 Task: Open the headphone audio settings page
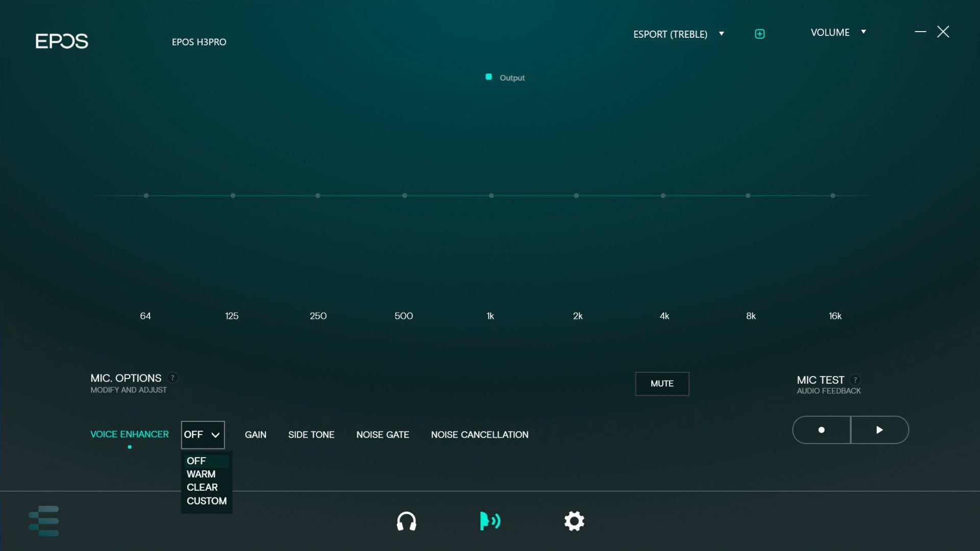click(406, 521)
